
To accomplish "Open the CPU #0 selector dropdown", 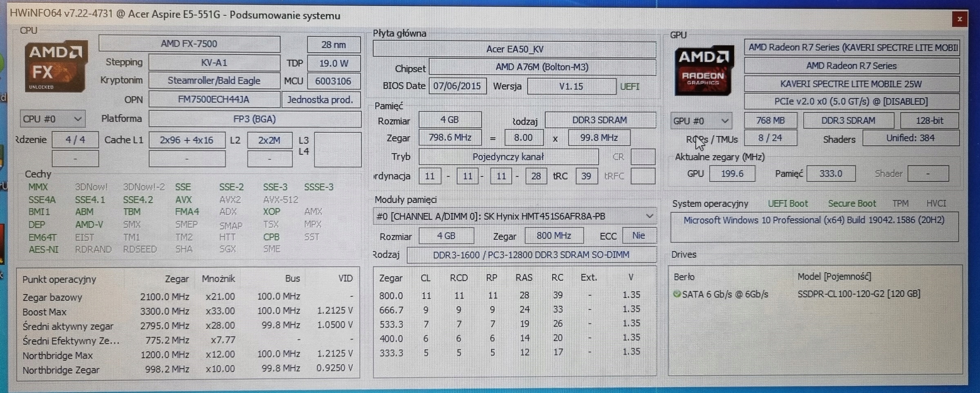I will 52,119.
